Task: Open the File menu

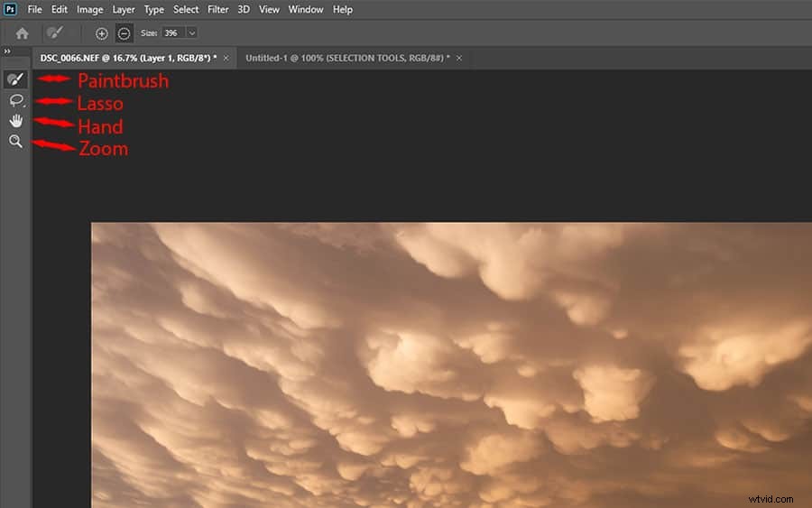Action: [x=34, y=9]
